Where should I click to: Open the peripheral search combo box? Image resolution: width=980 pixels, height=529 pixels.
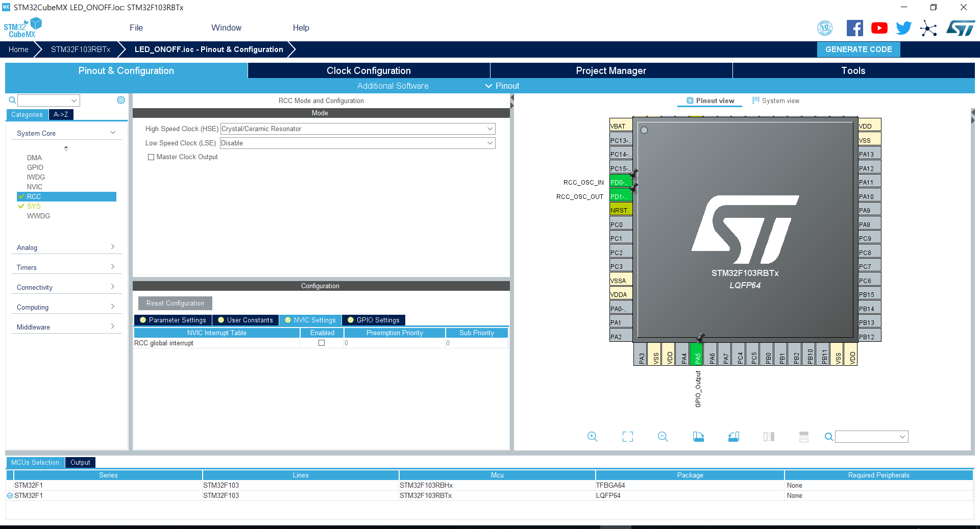point(49,100)
